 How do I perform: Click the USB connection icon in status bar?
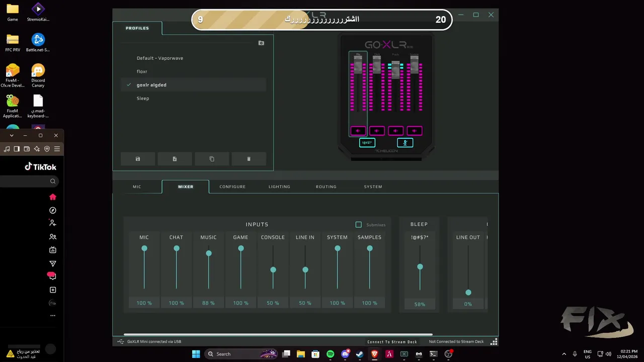click(x=120, y=342)
